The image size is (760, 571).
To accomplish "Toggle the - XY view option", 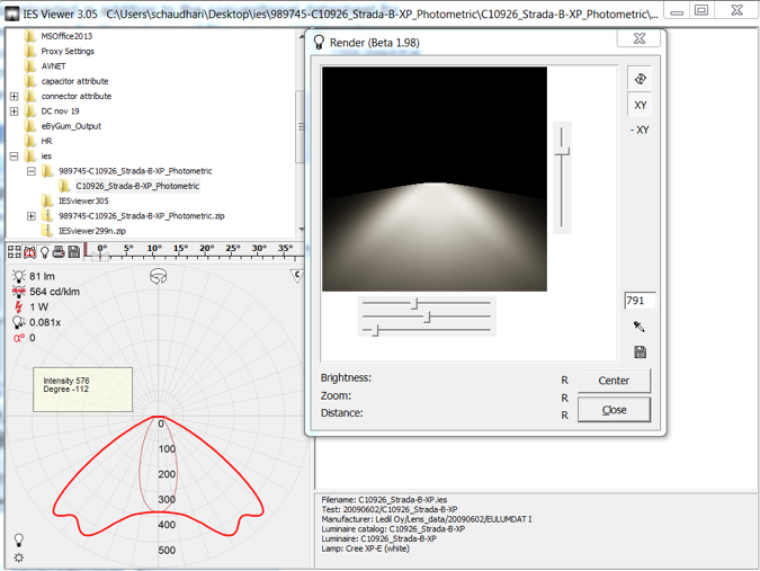I will (x=639, y=130).
